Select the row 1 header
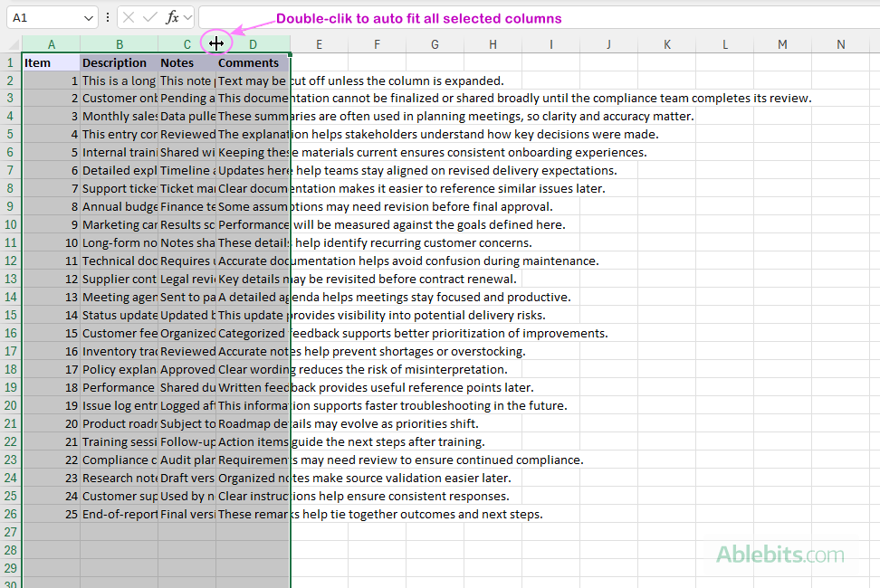This screenshot has height=588, width=880. point(9,62)
